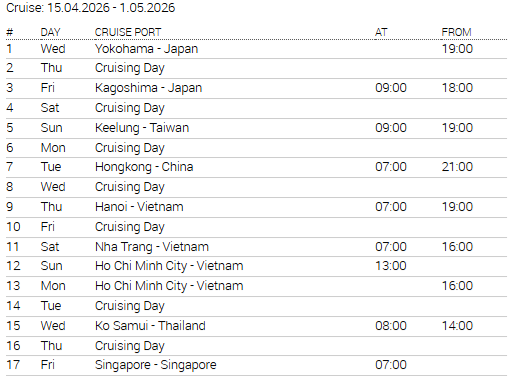The image size is (510, 376).
Task: Click the CRUISE PORT column header
Action: tap(128, 32)
